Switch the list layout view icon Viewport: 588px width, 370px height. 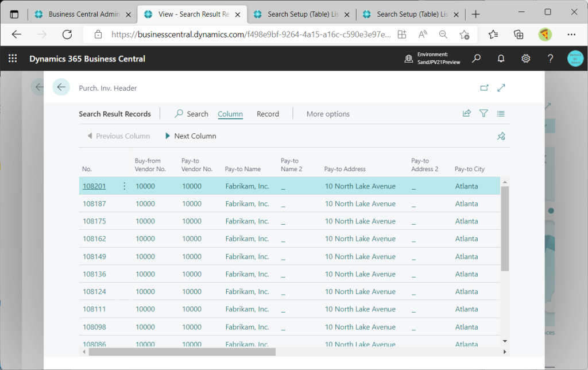pyautogui.click(x=501, y=113)
